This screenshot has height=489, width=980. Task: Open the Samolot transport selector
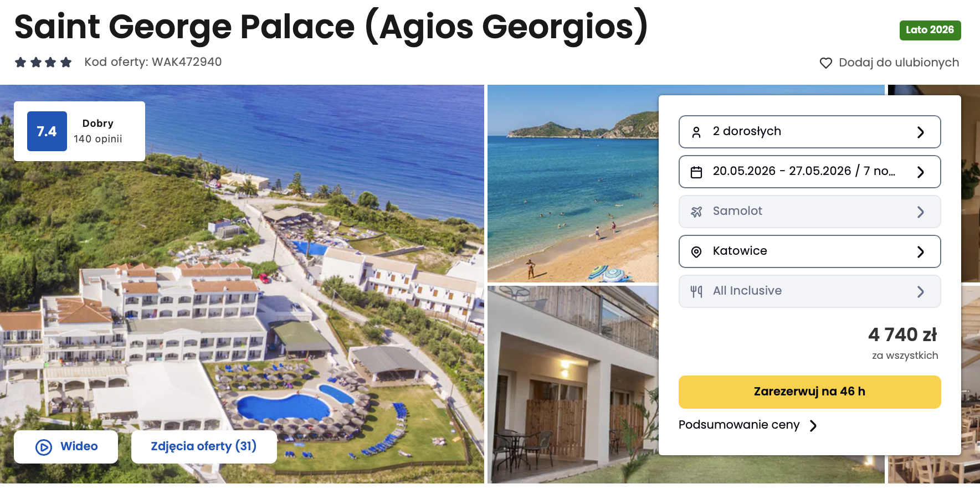[809, 212]
